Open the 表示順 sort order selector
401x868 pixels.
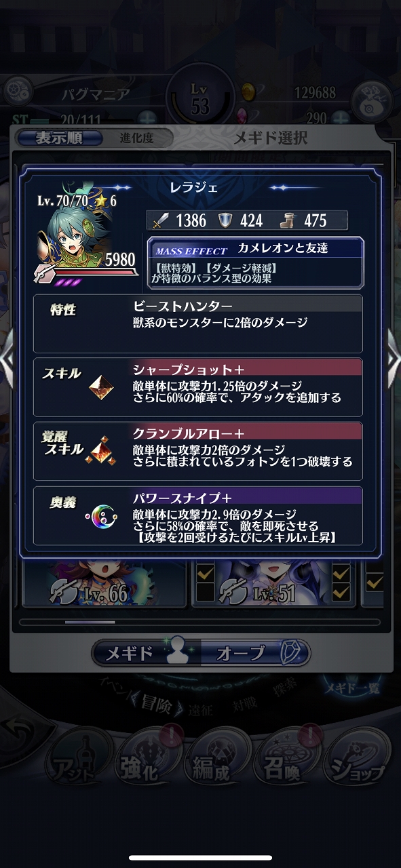59,138
